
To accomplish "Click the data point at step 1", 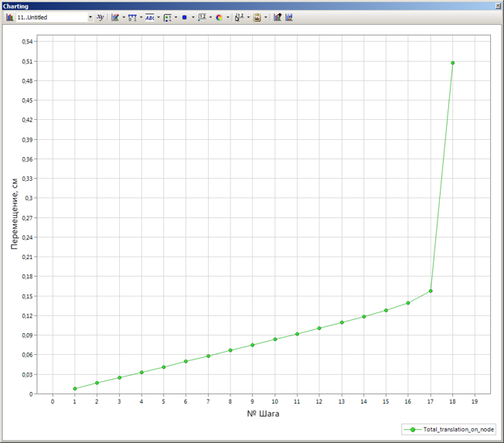I will [75, 389].
